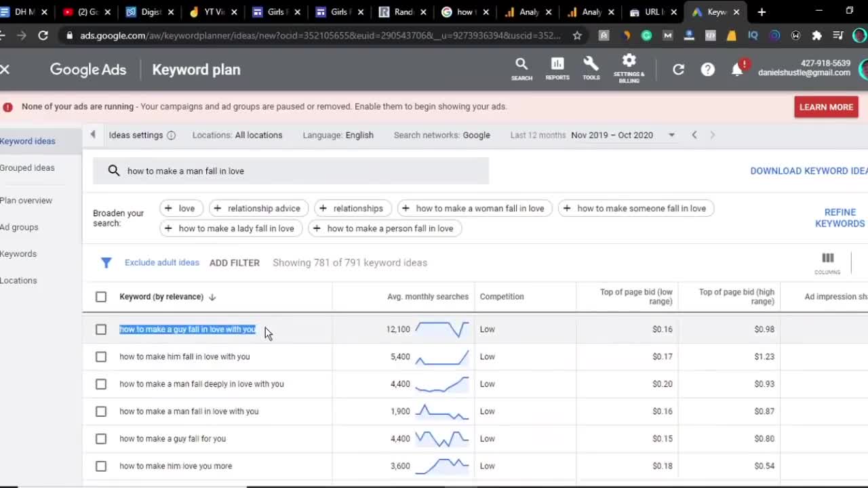
Task: Open the Columns icon
Action: (x=827, y=262)
